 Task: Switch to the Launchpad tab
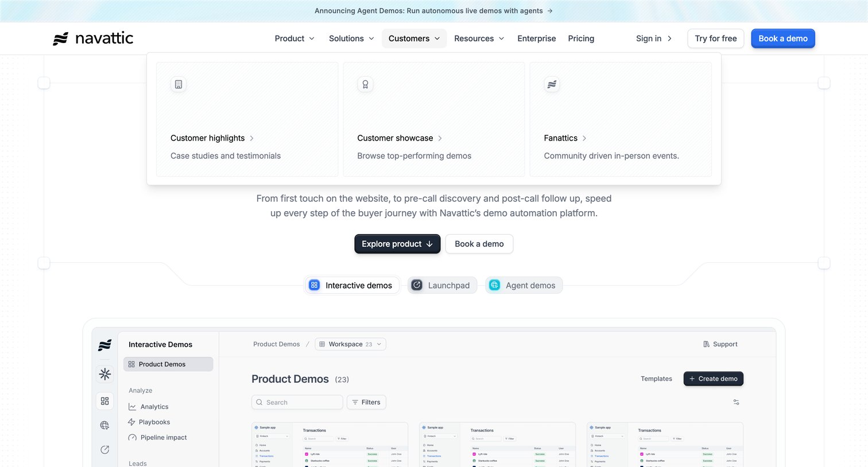point(442,285)
